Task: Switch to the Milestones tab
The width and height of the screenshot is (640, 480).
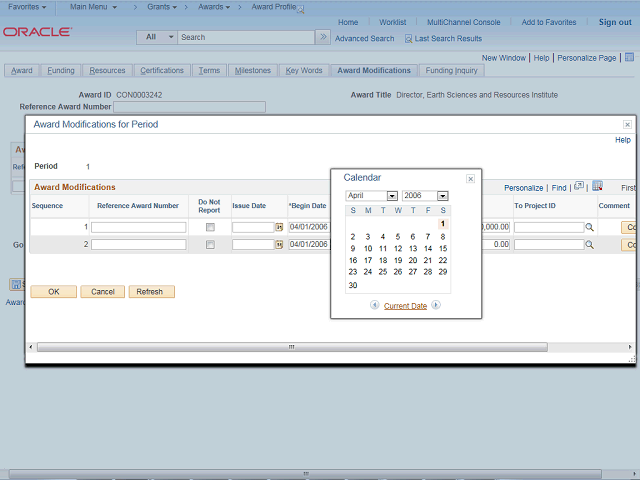Action: click(253, 71)
